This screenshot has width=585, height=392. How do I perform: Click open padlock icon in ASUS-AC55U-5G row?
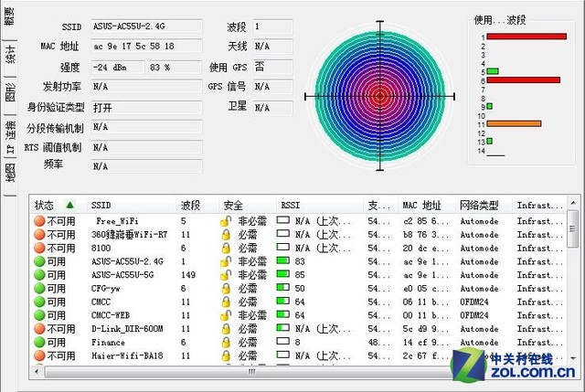226,275
